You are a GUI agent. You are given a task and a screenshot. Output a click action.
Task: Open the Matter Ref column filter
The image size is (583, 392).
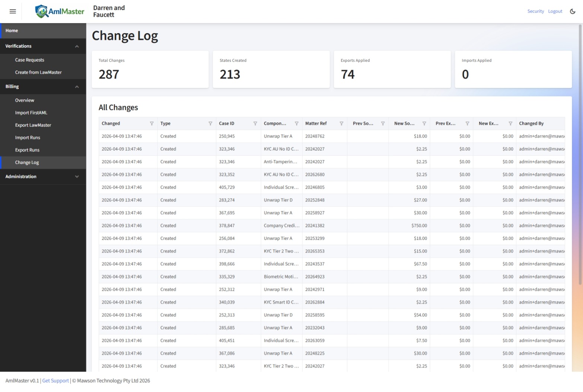342,123
